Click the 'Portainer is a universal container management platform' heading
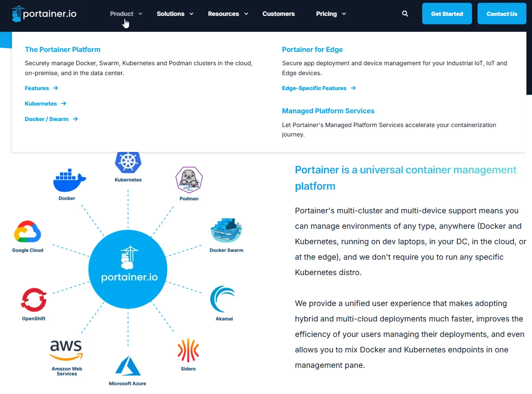 coord(406,178)
